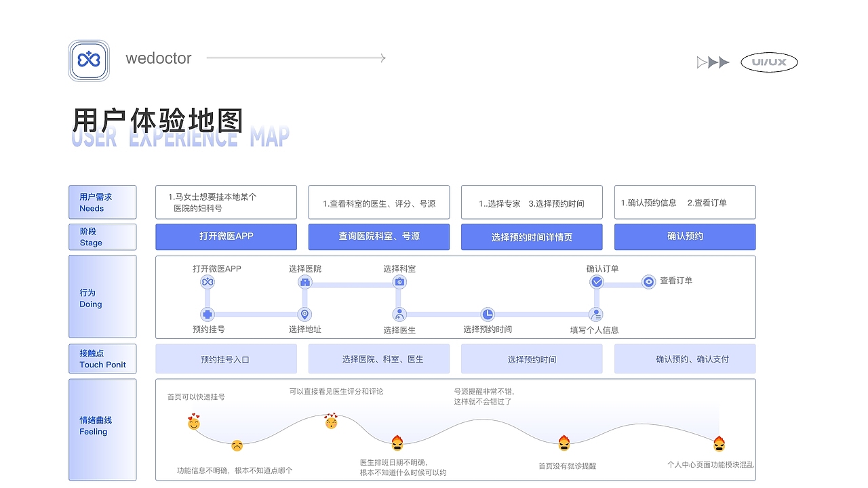
Task: Click the triple arrow icon near UI/UX badge
Action: [x=713, y=62]
